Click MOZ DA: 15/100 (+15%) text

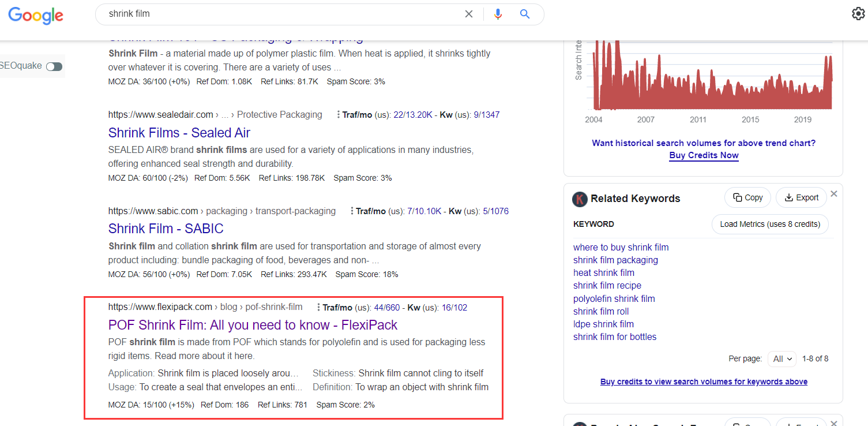151,405
